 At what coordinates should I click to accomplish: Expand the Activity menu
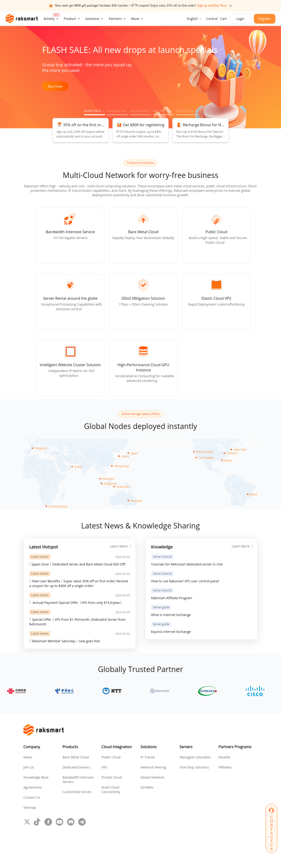(51, 19)
